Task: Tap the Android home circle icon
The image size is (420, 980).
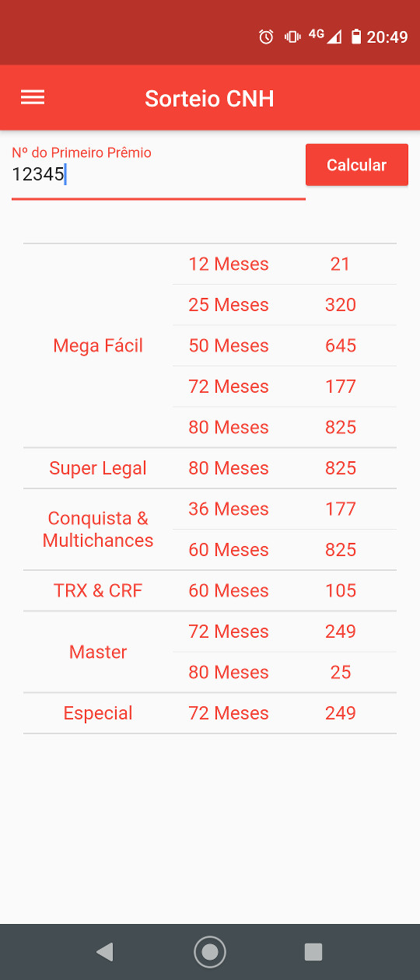Action: (210, 951)
